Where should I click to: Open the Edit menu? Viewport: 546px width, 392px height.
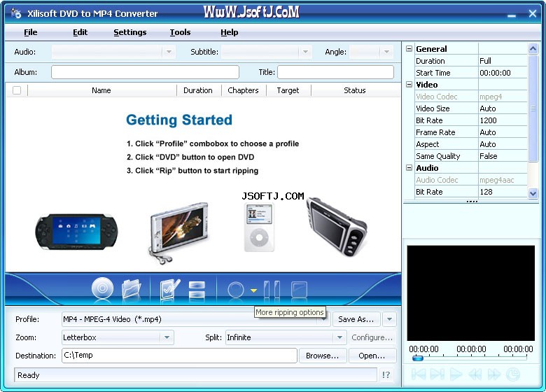coord(80,32)
